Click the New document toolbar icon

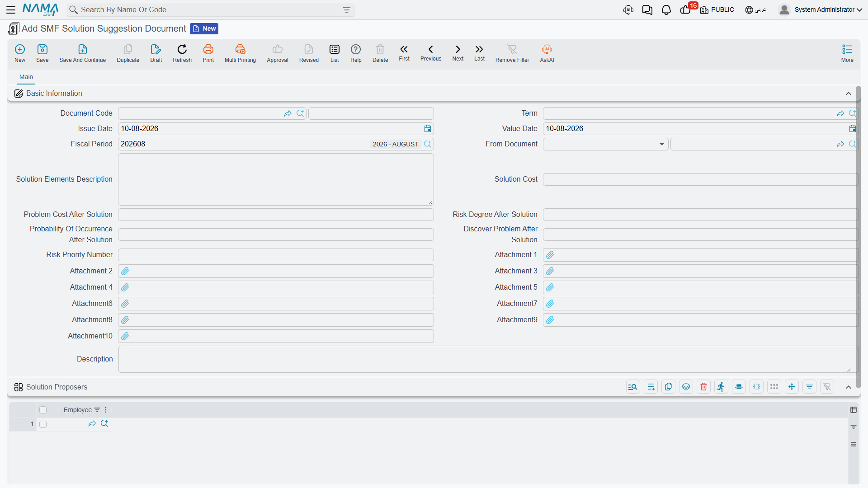[x=20, y=53]
